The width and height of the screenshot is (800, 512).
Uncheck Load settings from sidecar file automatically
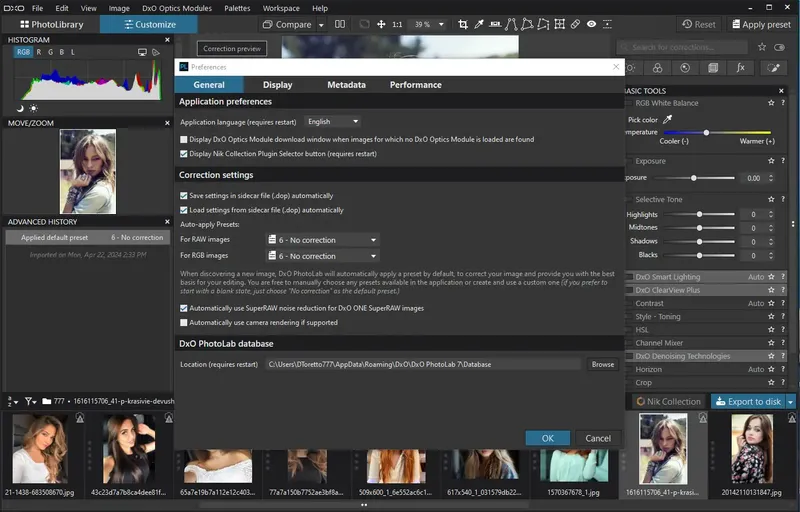(184, 210)
